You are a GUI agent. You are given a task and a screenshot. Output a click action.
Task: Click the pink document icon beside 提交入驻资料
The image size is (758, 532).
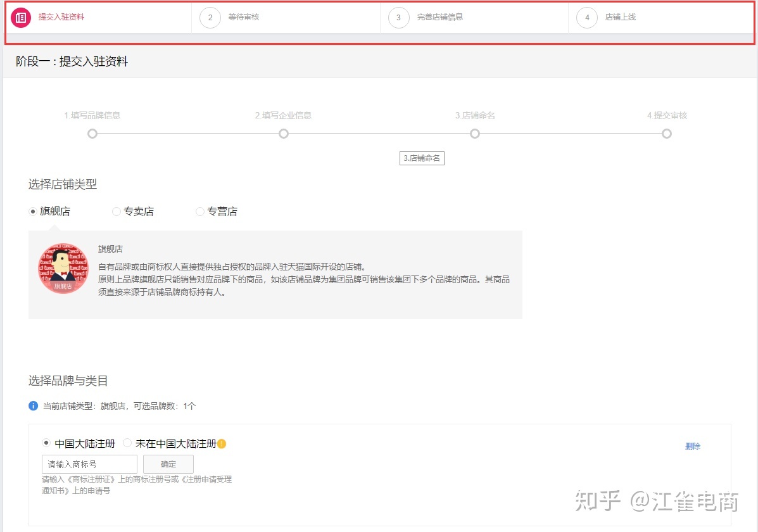coord(21,18)
